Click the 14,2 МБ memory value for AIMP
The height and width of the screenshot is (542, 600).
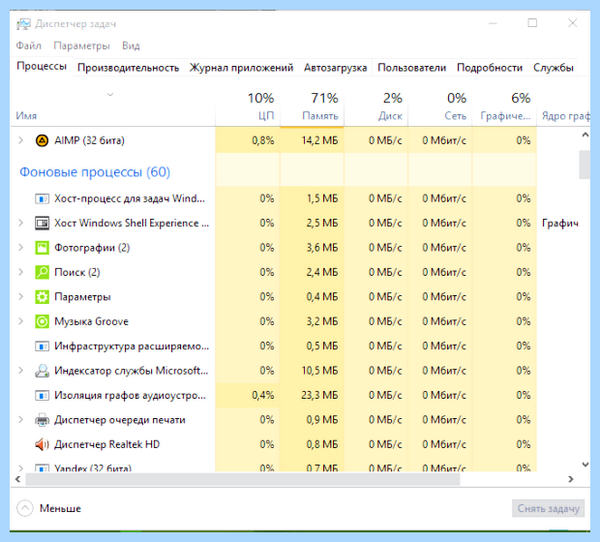[320, 140]
